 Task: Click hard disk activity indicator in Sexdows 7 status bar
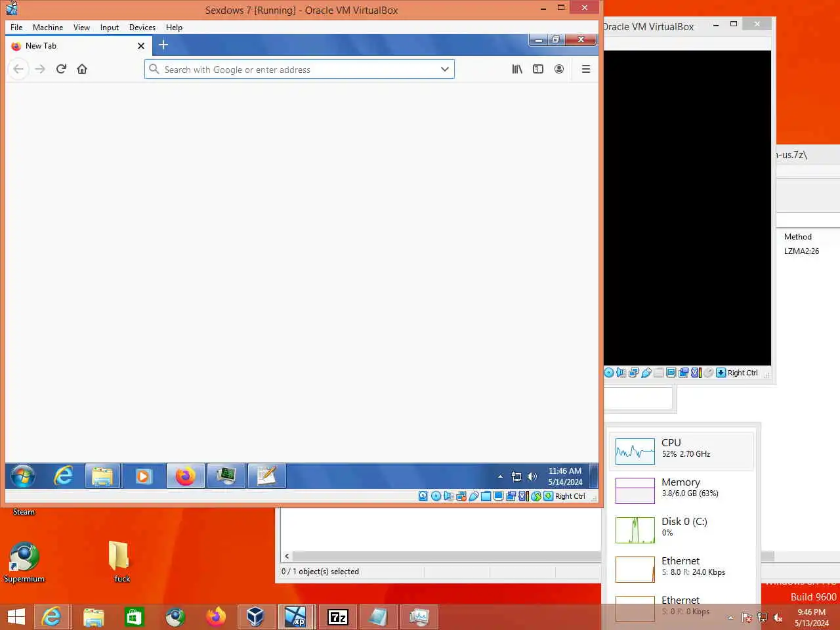(423, 496)
